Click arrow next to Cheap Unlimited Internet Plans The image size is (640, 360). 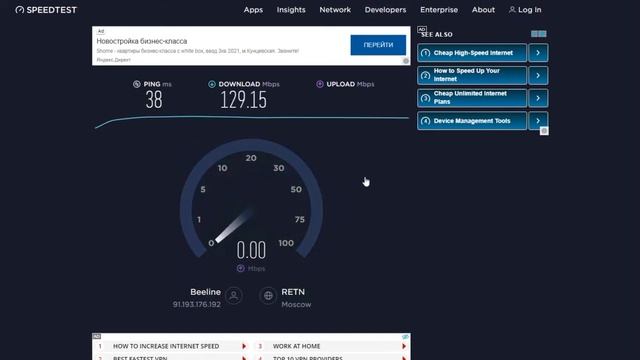pyautogui.click(x=538, y=98)
